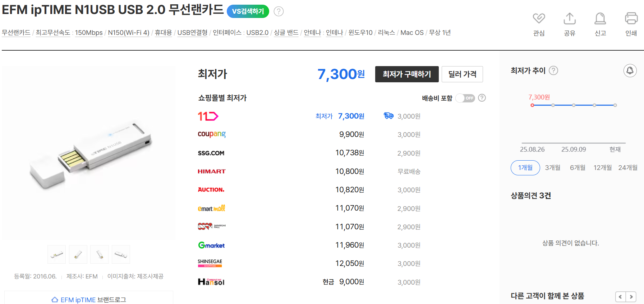Click the 7,300원 chart point

[x=532, y=105]
